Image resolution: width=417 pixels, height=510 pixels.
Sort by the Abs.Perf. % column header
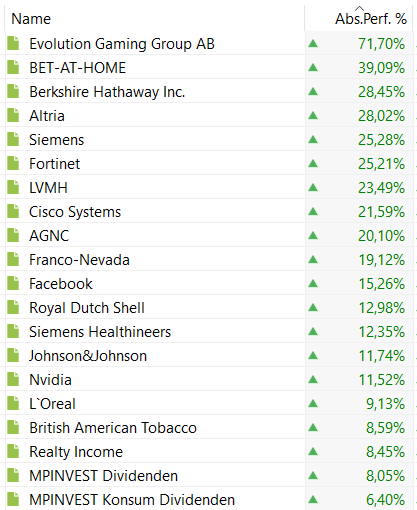[371, 19]
